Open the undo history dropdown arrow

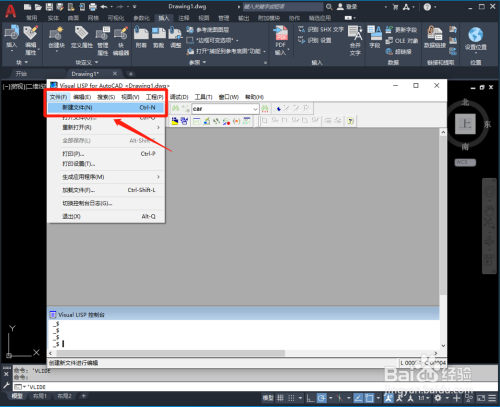[111, 7]
